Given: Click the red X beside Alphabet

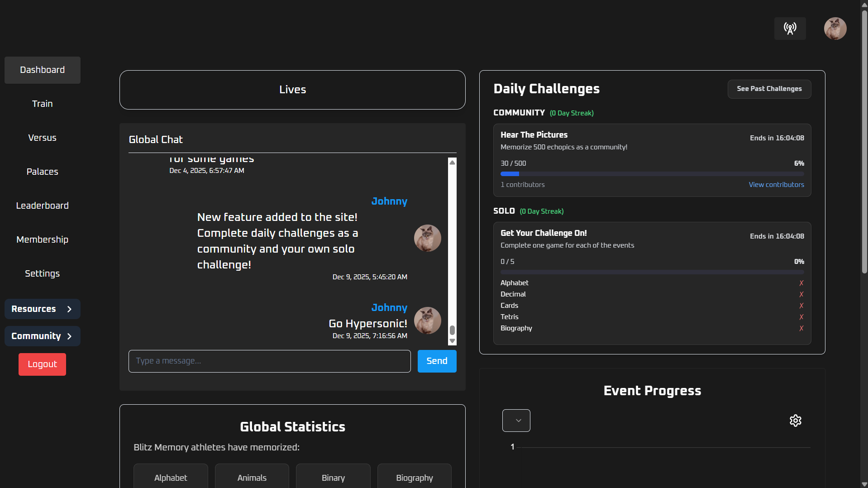Looking at the screenshot, I should (801, 283).
